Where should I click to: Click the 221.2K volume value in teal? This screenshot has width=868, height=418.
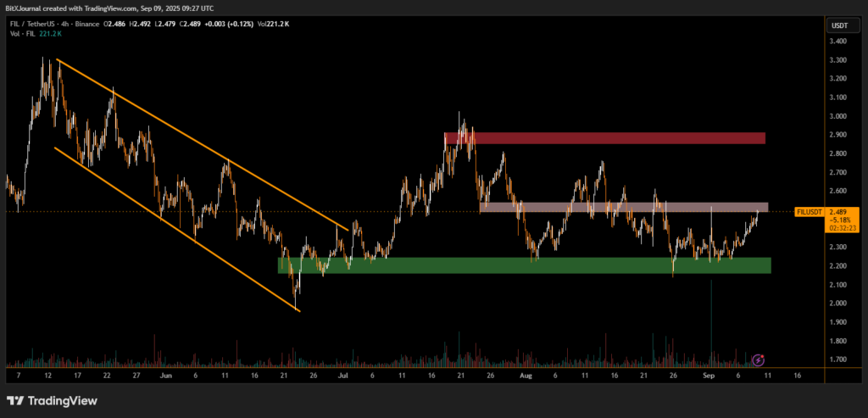click(49, 36)
